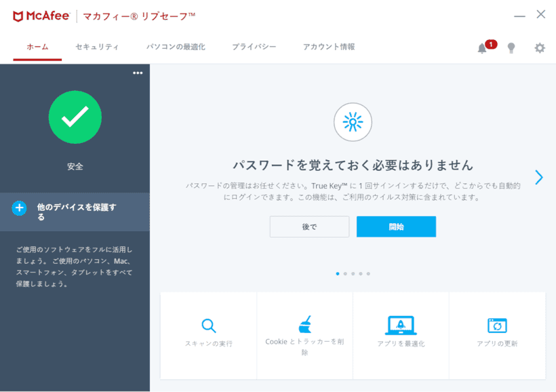Dismiss with the 後で button

[309, 227]
